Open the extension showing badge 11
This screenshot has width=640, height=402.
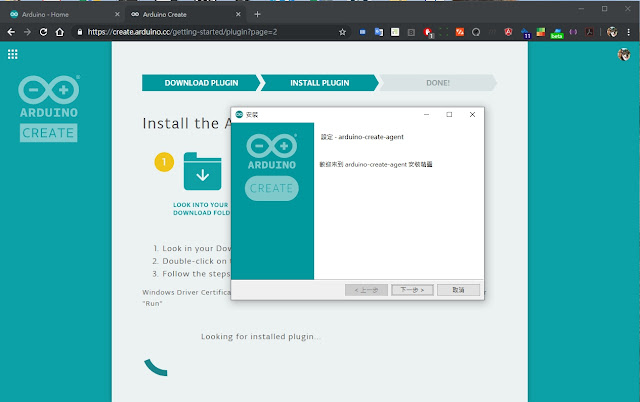click(525, 33)
